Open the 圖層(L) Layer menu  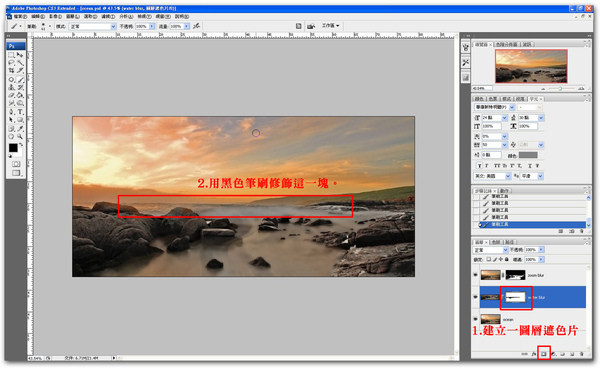pos(73,16)
